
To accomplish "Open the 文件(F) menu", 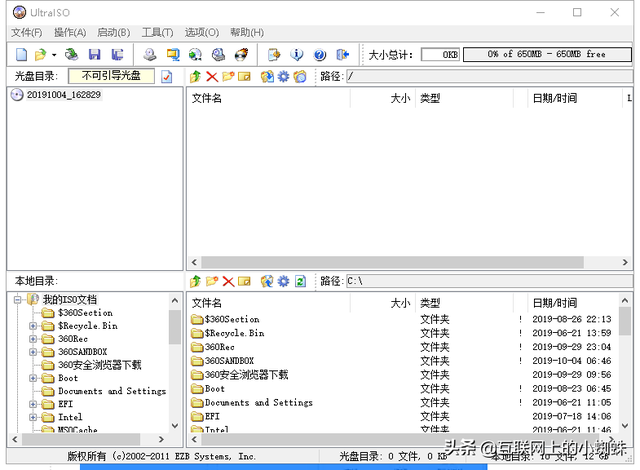I will pos(27,33).
